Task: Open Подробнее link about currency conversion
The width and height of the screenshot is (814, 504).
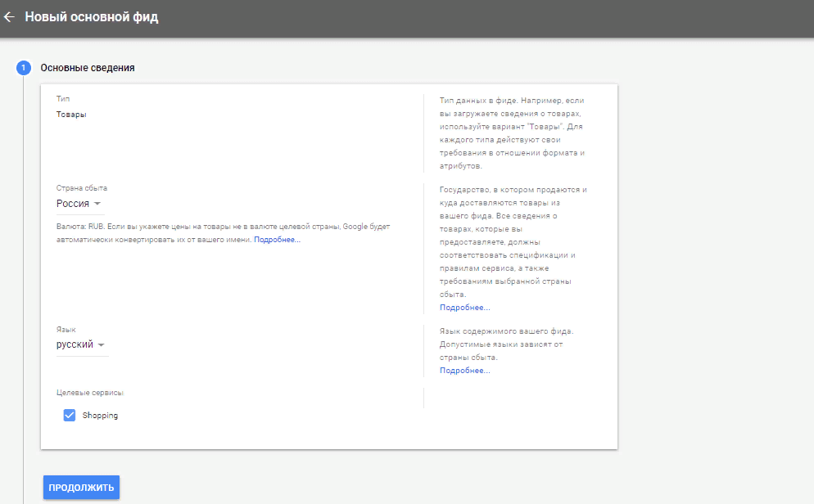Action: coord(278,240)
